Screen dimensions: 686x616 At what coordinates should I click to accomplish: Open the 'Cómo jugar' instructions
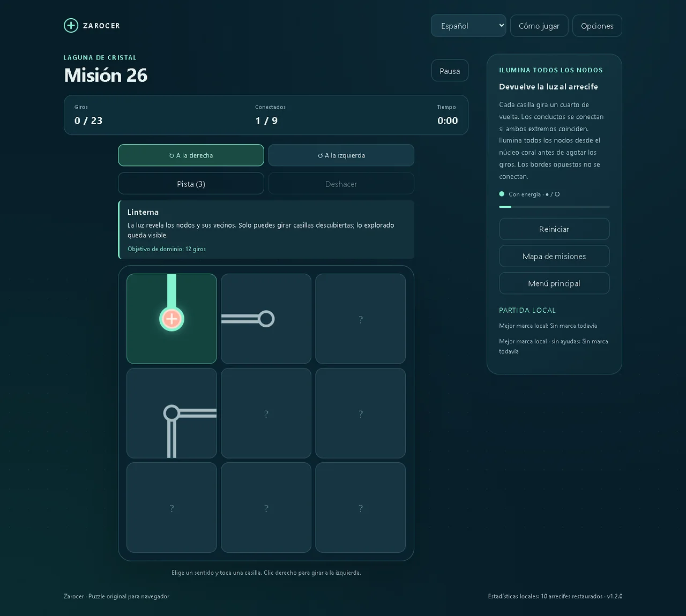(539, 26)
